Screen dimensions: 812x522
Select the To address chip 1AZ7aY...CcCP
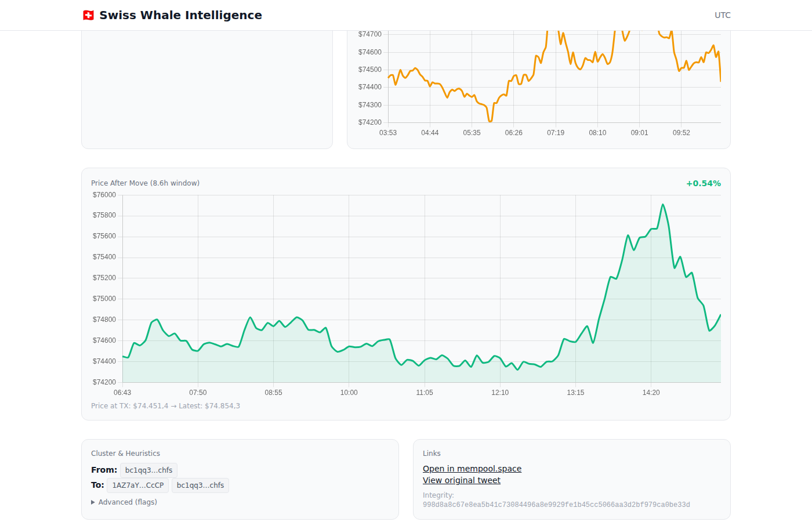[137, 485]
